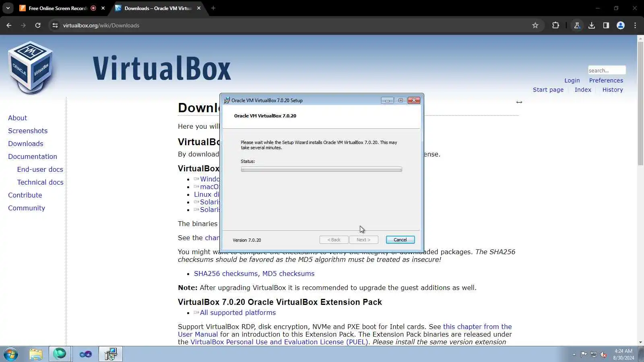Open the MD5 checksums link

289,274
